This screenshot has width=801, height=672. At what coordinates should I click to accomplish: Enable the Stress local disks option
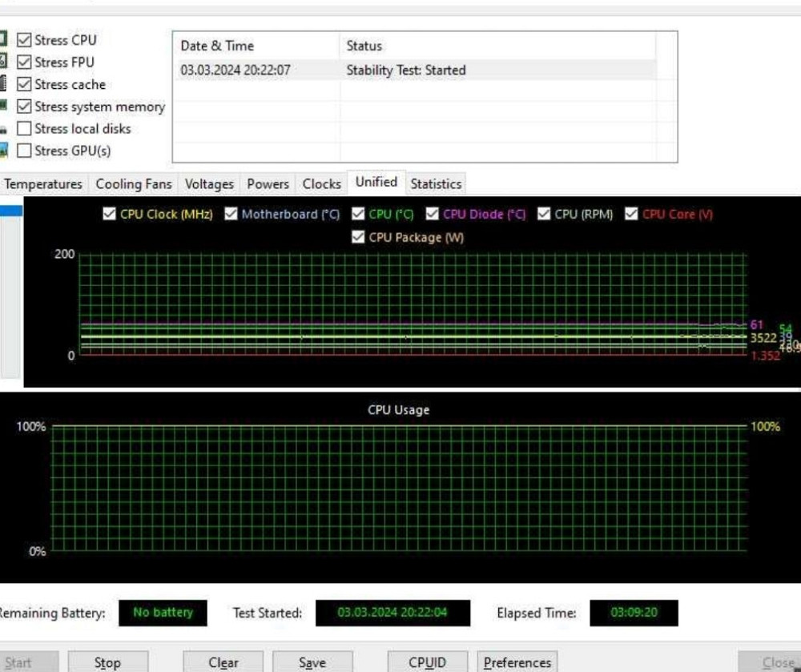click(25, 129)
